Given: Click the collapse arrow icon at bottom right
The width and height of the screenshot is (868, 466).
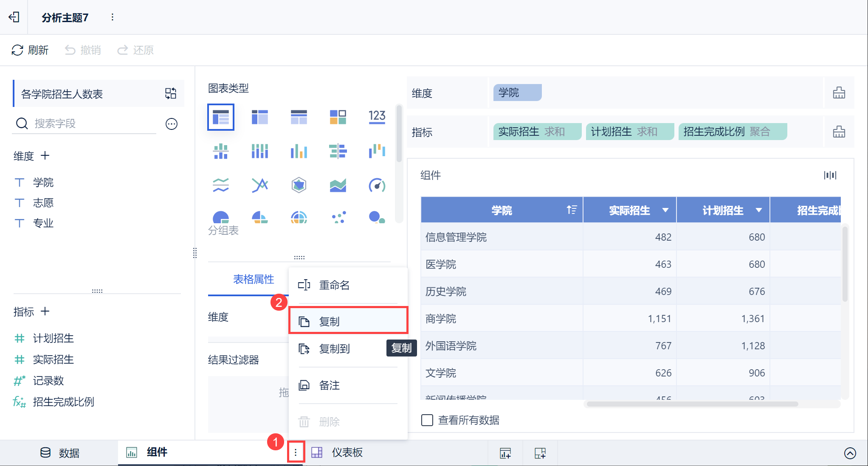Looking at the screenshot, I should point(850,453).
